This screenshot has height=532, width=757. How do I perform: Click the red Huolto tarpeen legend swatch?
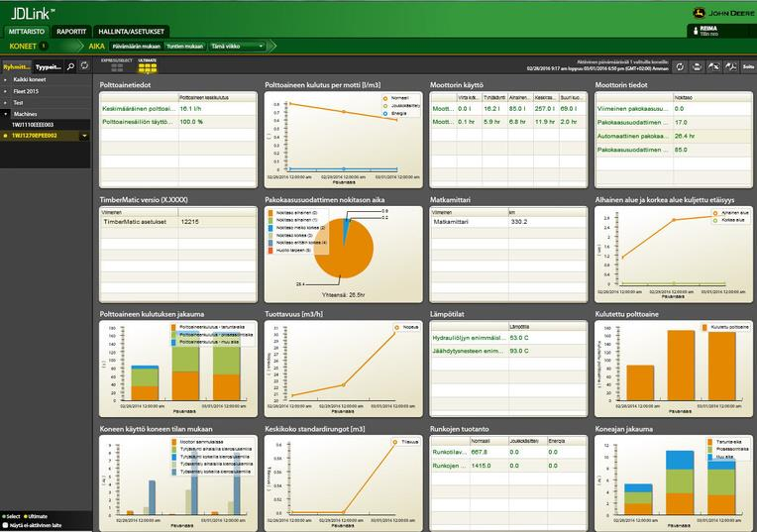point(270,251)
